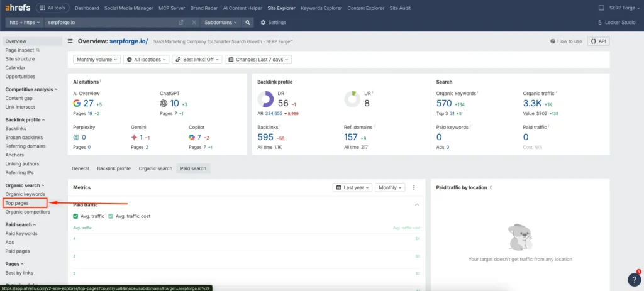Click the AR value 334,655

pyautogui.click(x=274, y=113)
